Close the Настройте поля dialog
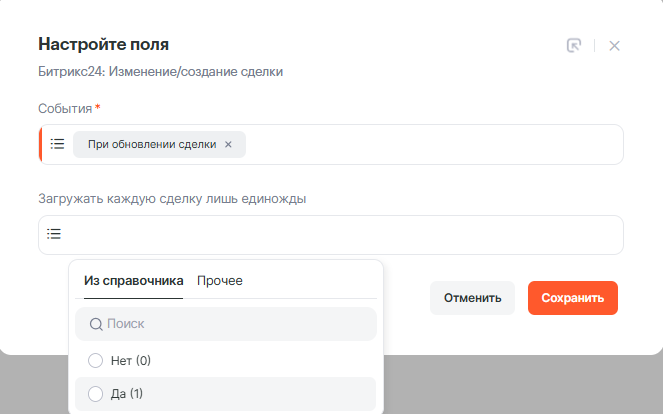The height and width of the screenshot is (414, 663). [x=614, y=45]
